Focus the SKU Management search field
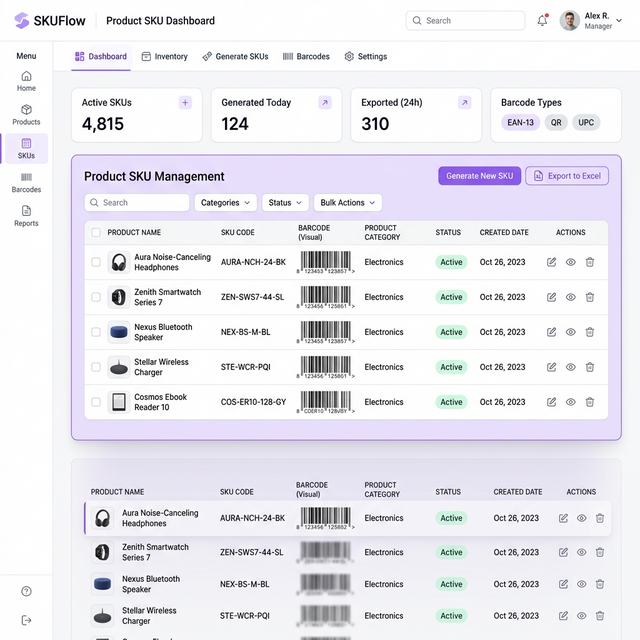Screen dimensions: 640x640 click(137, 202)
